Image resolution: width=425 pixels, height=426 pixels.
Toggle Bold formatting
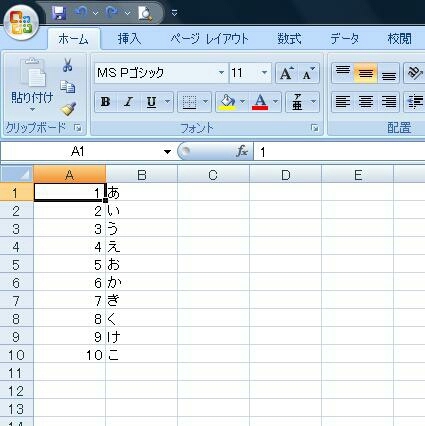pos(105,102)
